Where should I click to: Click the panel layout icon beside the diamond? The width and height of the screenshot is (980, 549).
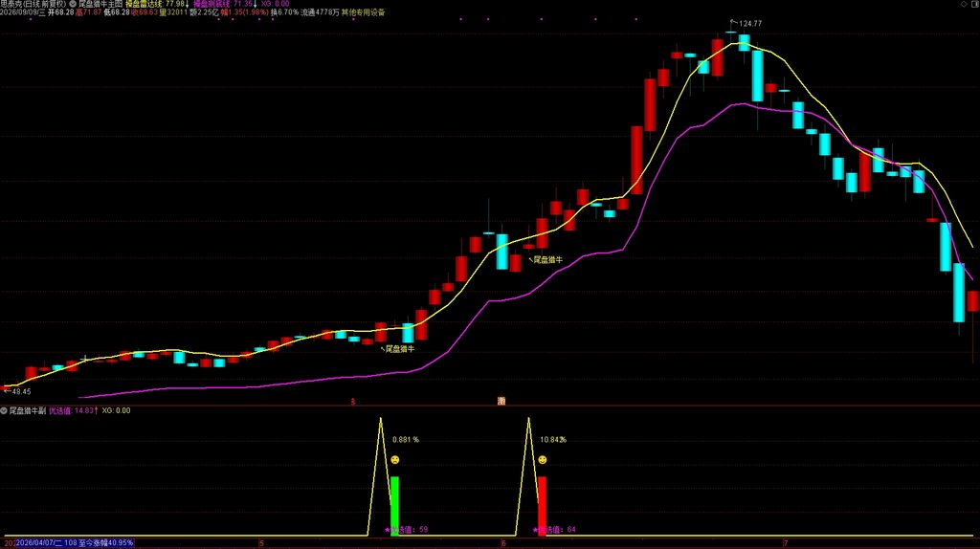pyautogui.click(x=975, y=4)
